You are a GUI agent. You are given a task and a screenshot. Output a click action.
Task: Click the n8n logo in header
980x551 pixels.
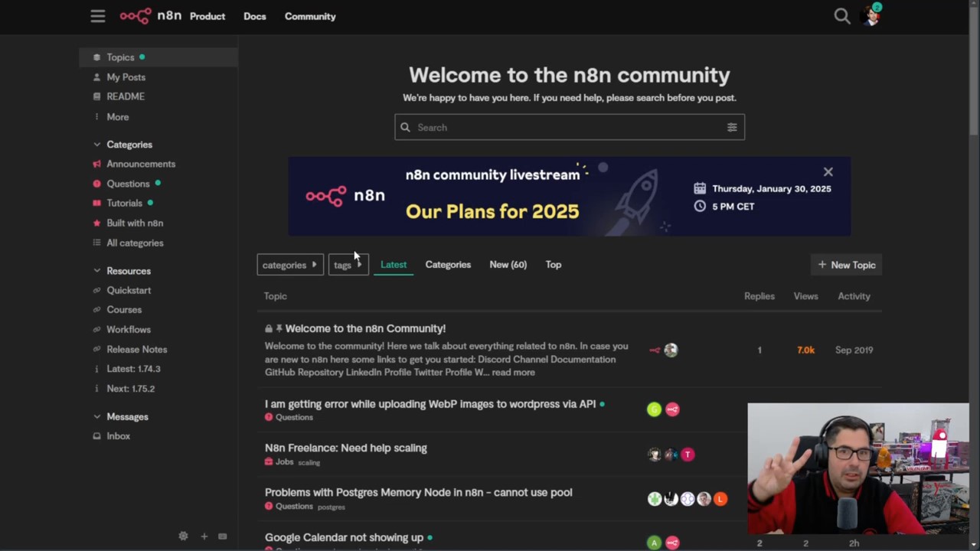click(150, 16)
